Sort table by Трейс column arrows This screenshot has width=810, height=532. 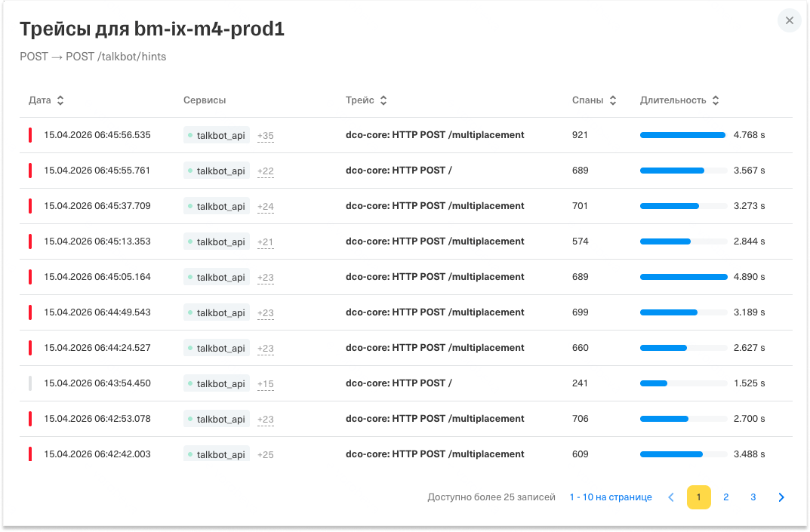(383, 100)
